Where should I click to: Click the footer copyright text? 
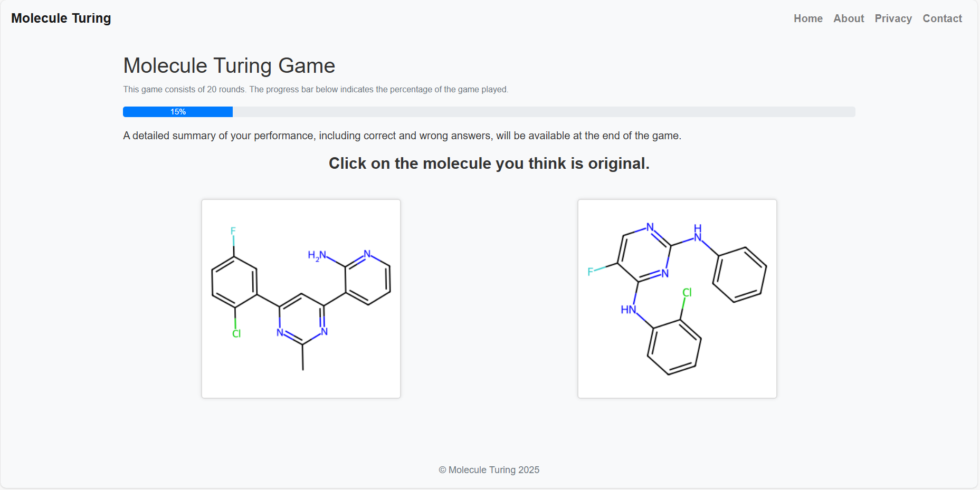pyautogui.click(x=489, y=470)
